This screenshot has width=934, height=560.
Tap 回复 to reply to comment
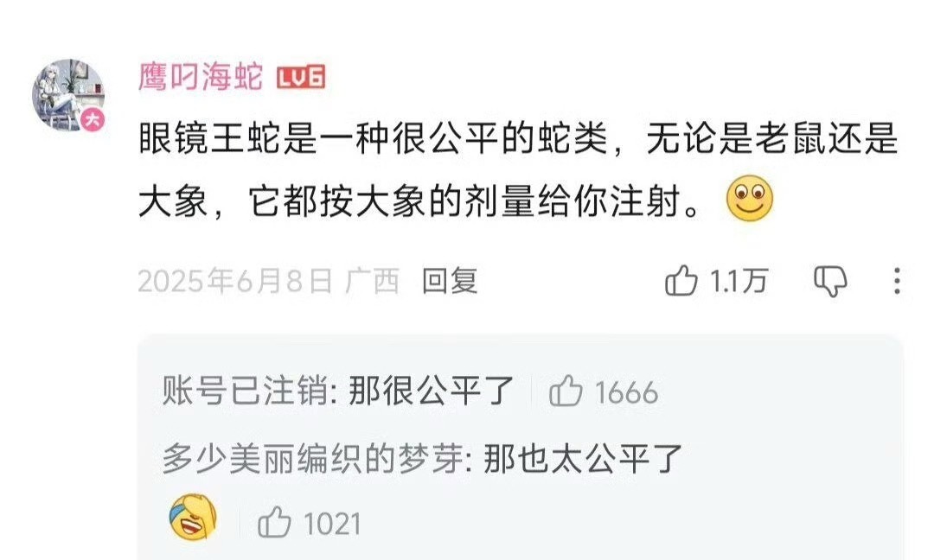tap(450, 280)
